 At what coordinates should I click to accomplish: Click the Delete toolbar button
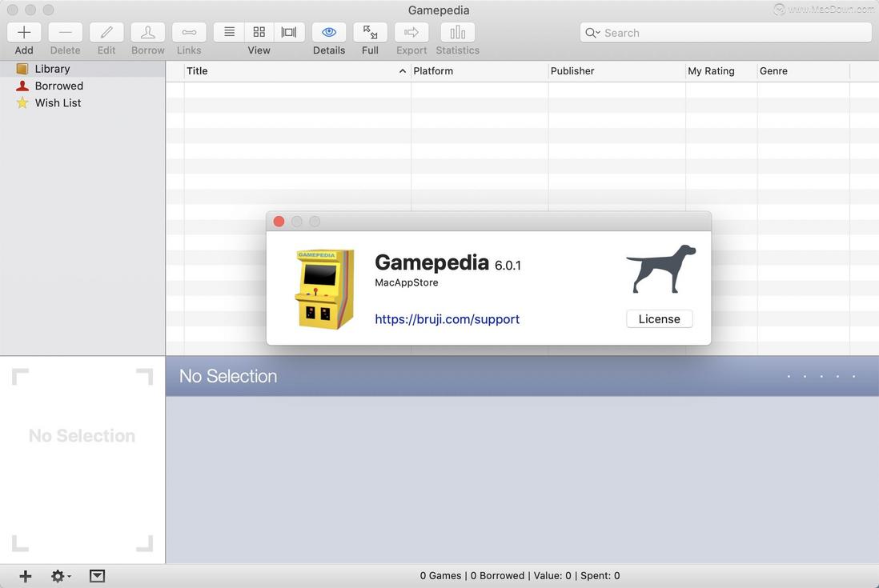click(x=65, y=33)
